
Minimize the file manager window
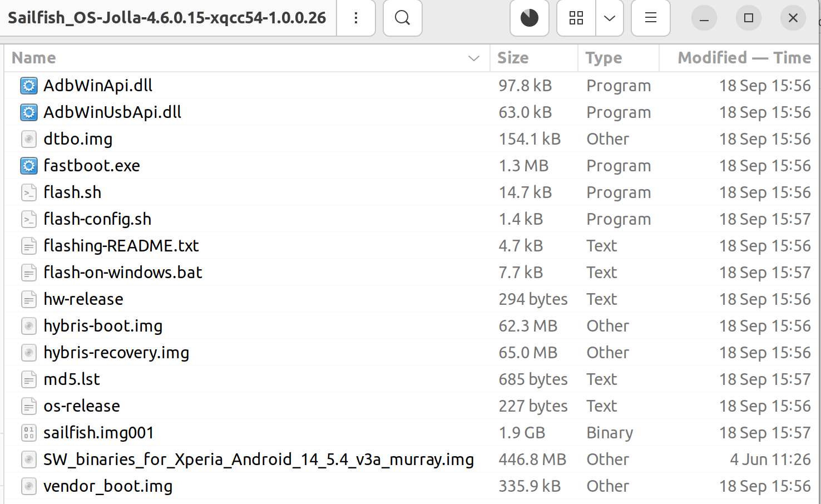tap(704, 18)
